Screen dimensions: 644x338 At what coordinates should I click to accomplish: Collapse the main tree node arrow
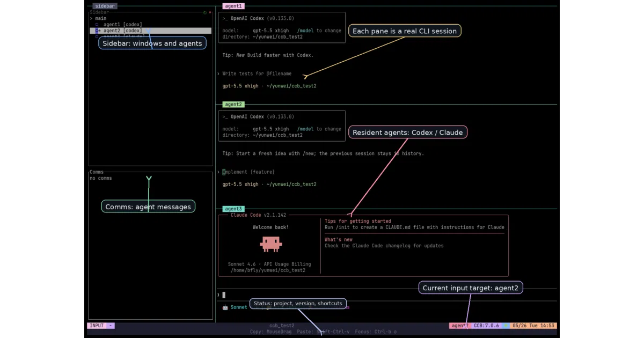tap(92, 18)
